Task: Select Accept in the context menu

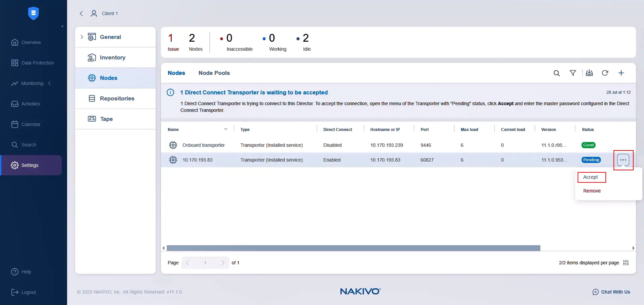Action: pos(590,177)
